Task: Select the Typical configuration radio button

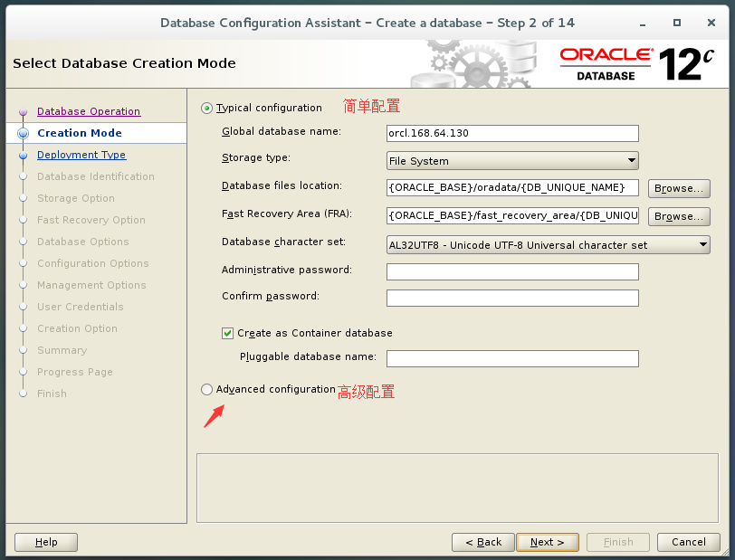Action: [206, 107]
